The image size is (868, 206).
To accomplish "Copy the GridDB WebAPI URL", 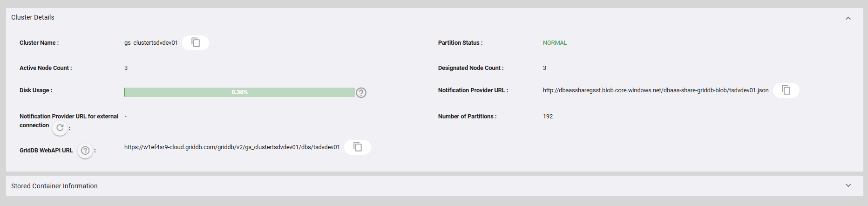I will point(358,147).
